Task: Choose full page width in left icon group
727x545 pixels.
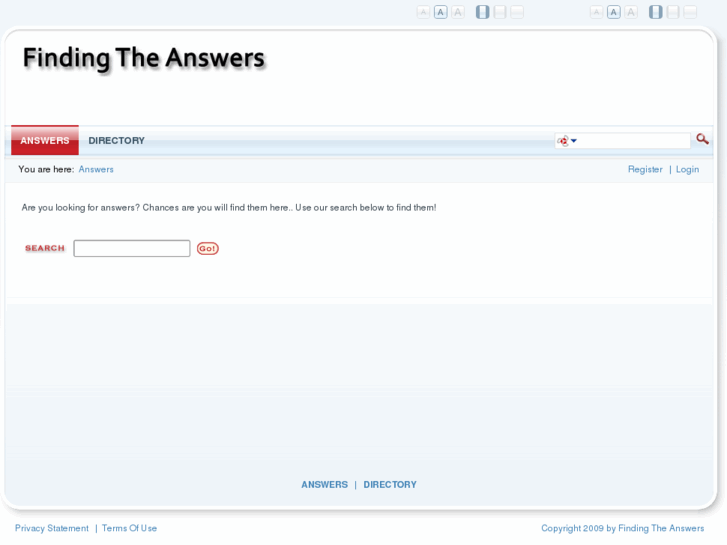Action: click(x=517, y=12)
